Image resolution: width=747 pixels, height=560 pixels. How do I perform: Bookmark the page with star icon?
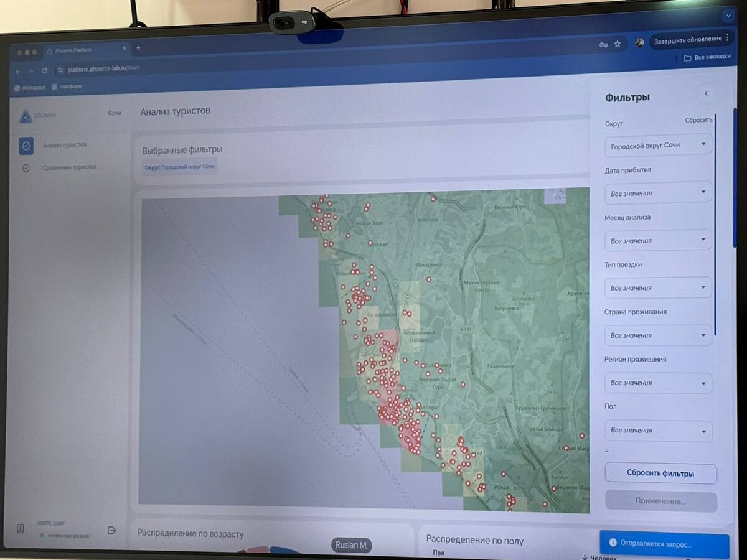[x=618, y=44]
